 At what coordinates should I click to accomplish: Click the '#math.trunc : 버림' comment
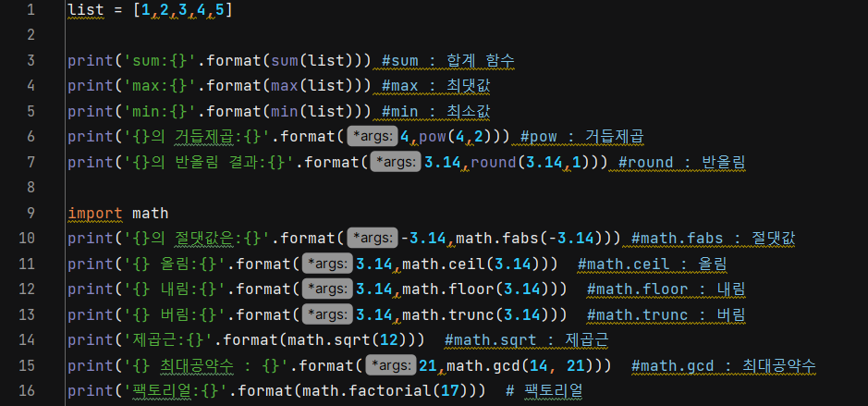pyautogui.click(x=666, y=315)
